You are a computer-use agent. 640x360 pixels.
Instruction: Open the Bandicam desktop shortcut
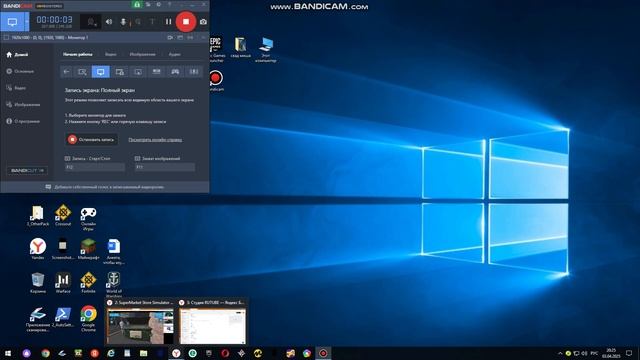tap(216, 80)
